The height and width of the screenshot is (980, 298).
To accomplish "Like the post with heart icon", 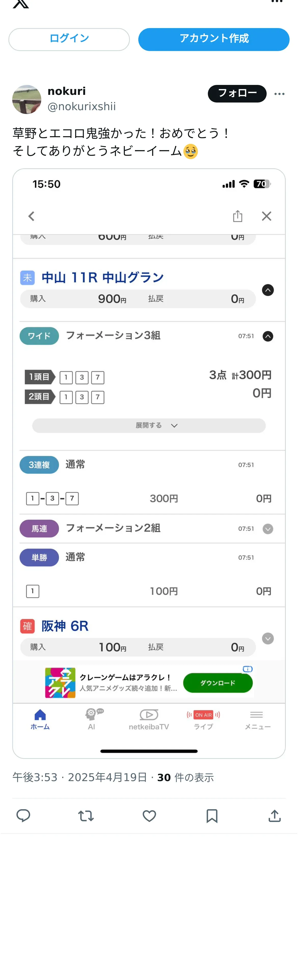I will pos(149,815).
